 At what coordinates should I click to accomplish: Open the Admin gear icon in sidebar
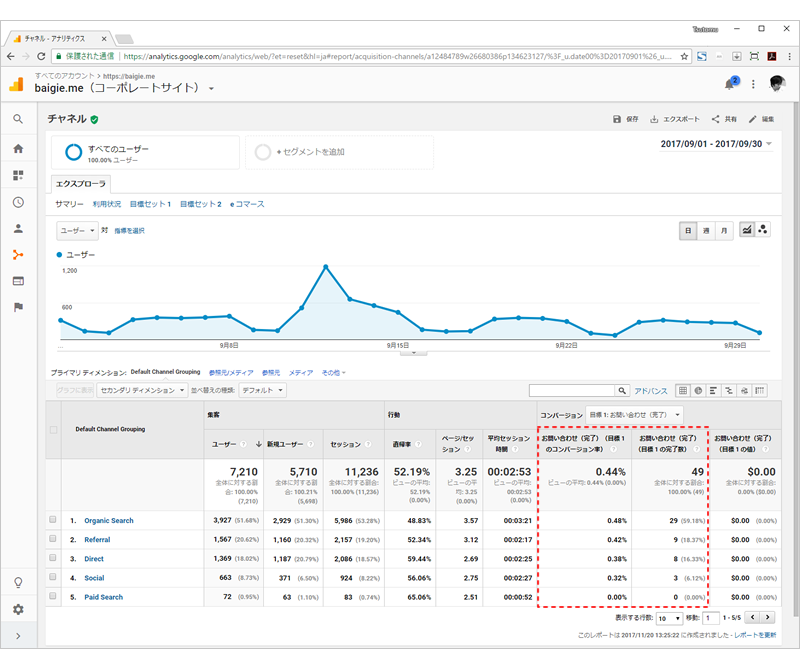[18, 609]
